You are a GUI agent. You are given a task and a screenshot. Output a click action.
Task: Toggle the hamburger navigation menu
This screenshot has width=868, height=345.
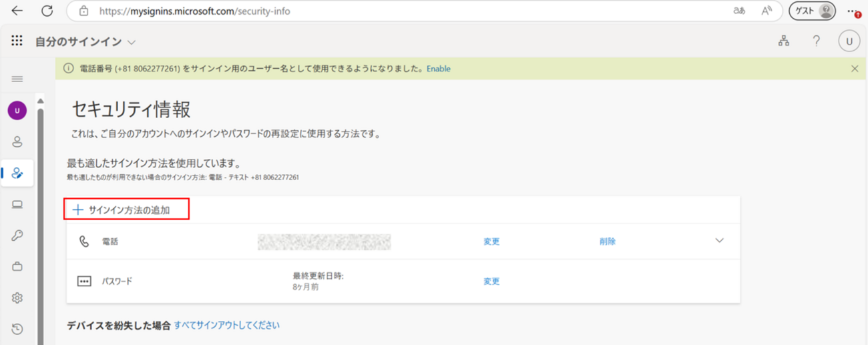[17, 79]
